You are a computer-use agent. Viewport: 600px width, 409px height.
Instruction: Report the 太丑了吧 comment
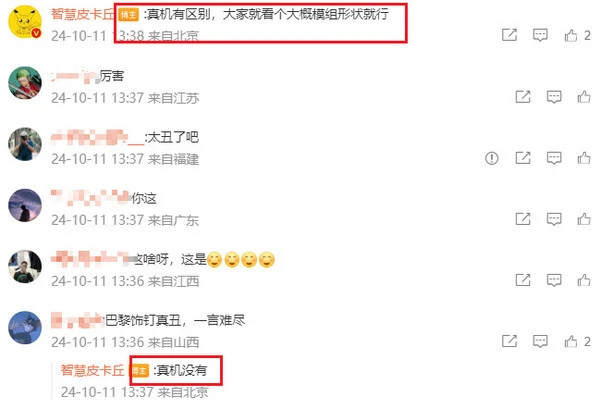point(492,158)
